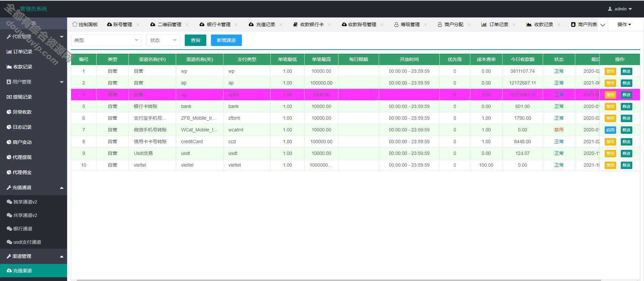Open the 类型 filter dropdown

(x=106, y=40)
